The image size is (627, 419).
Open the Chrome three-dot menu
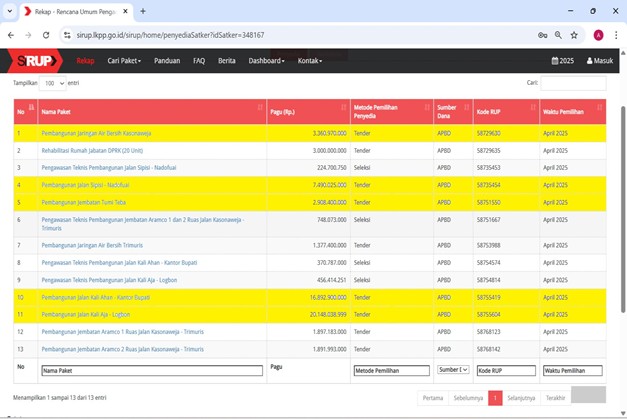tap(617, 34)
